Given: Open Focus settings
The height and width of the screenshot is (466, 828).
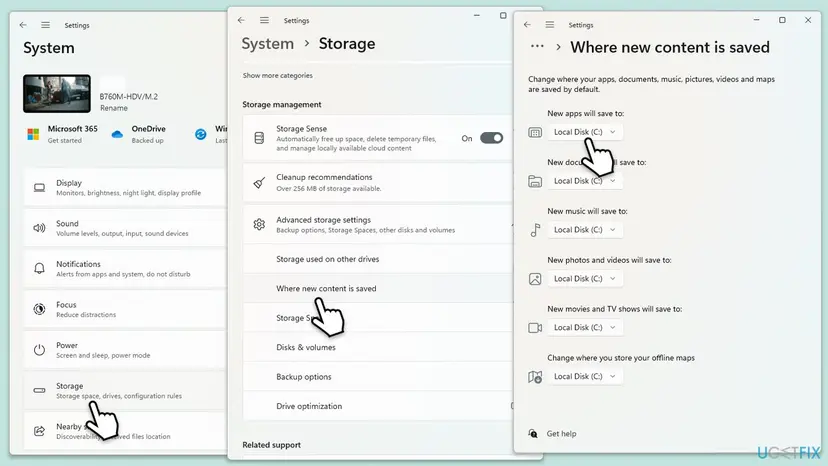Looking at the screenshot, I should point(126,309).
